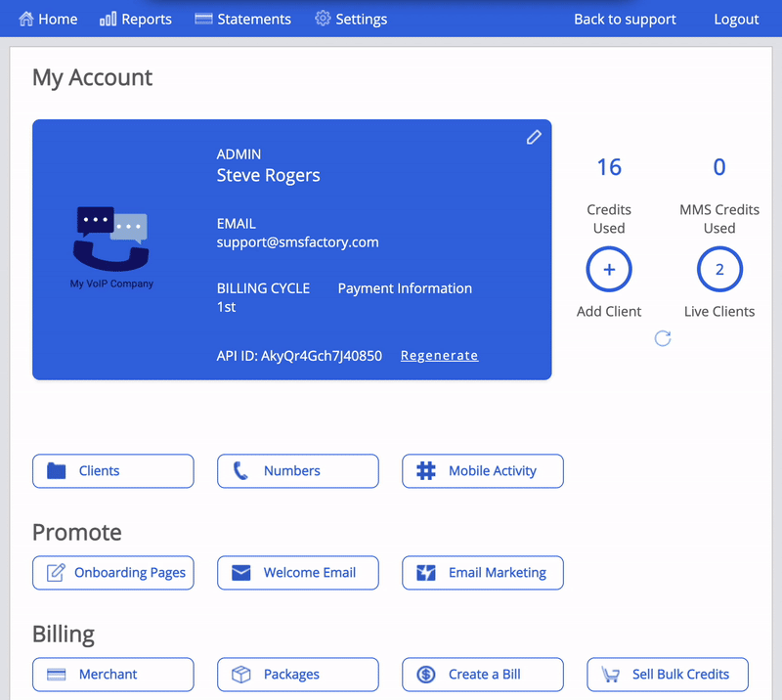The height and width of the screenshot is (700, 782).
Task: Click the star envelope icon in Email Marketing
Action: pos(426,572)
